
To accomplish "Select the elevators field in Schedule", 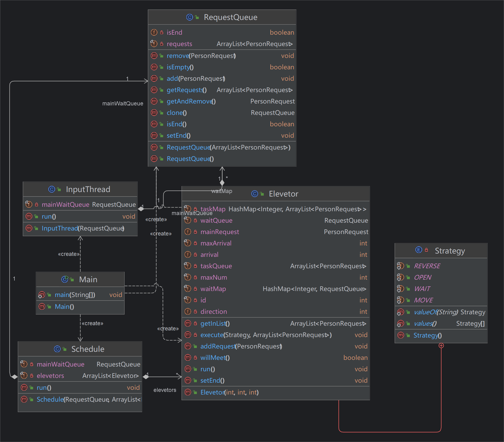I will coord(80,376).
